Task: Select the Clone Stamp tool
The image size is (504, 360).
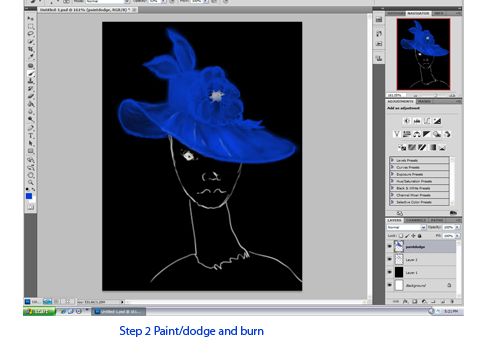Action: [30, 81]
